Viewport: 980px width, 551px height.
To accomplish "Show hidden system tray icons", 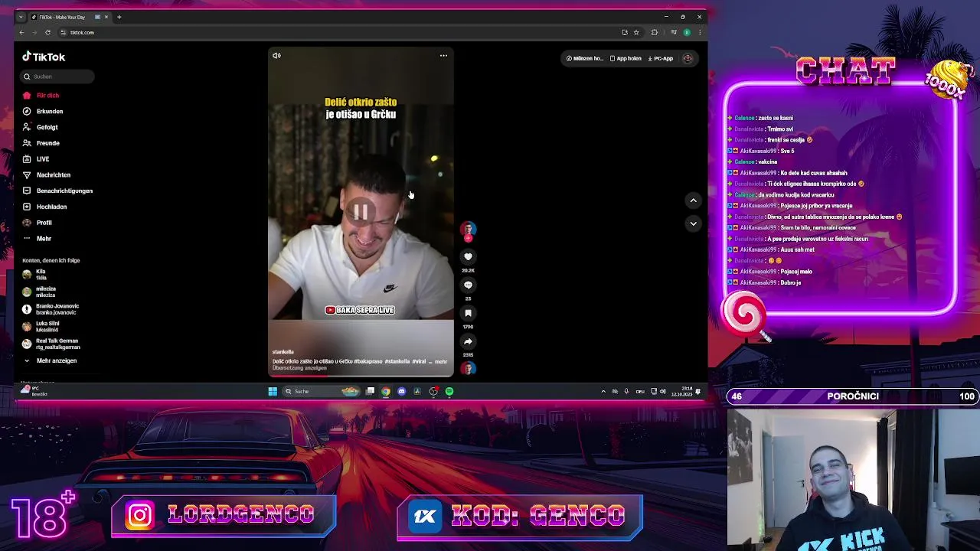I will pyautogui.click(x=603, y=391).
